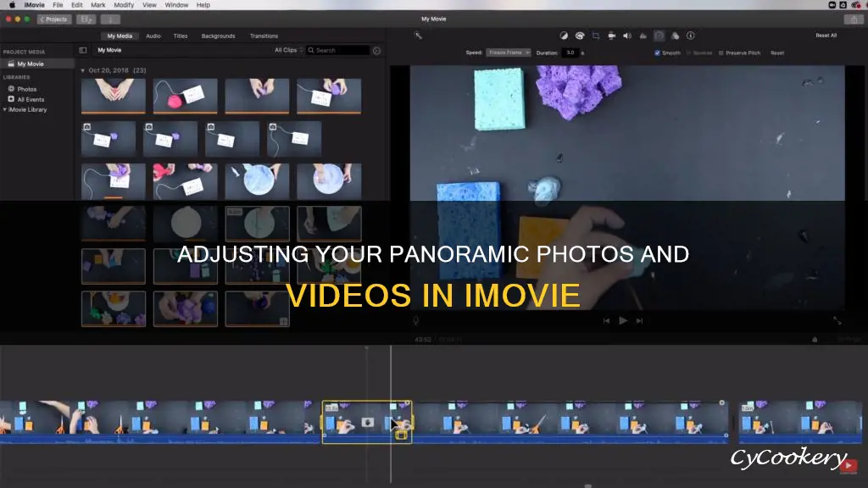Image resolution: width=868 pixels, height=488 pixels.
Task: Open the View menu
Action: [x=149, y=5]
